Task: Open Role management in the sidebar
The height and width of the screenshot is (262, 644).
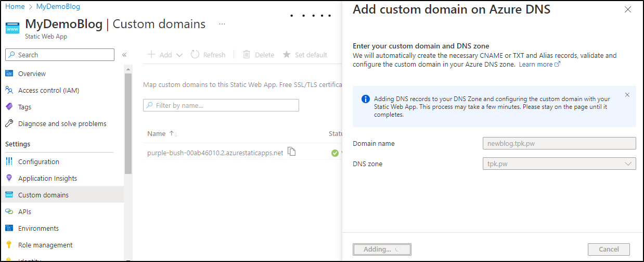Action: pyautogui.click(x=45, y=245)
